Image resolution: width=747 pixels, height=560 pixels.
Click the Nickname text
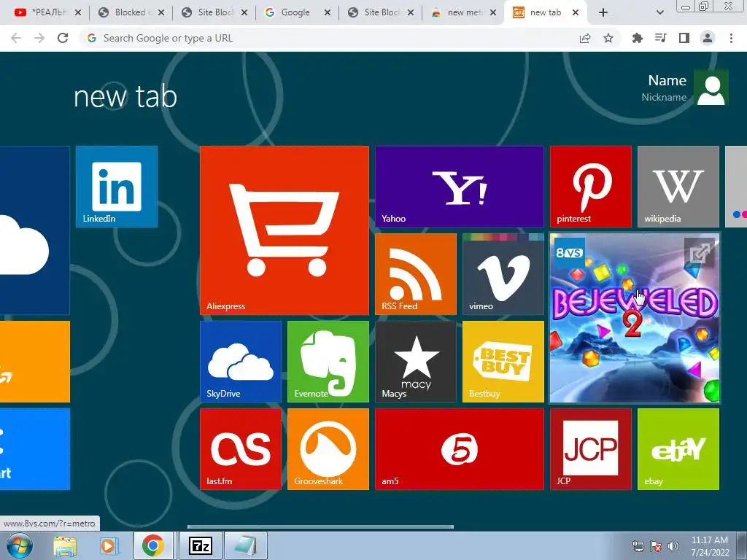pos(664,97)
